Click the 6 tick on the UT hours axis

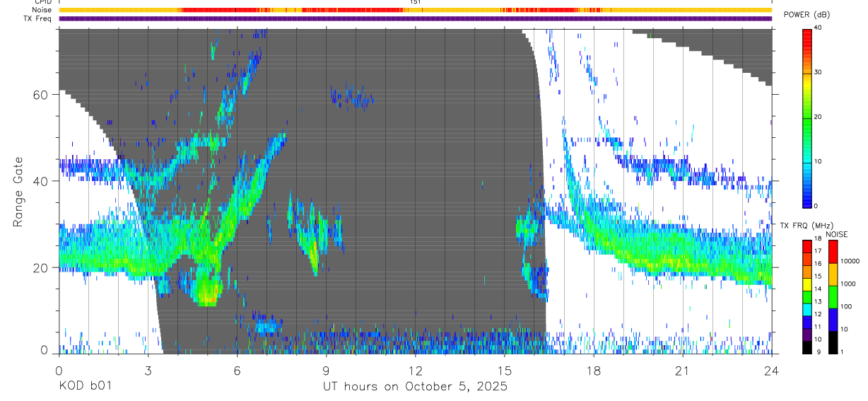click(x=237, y=369)
